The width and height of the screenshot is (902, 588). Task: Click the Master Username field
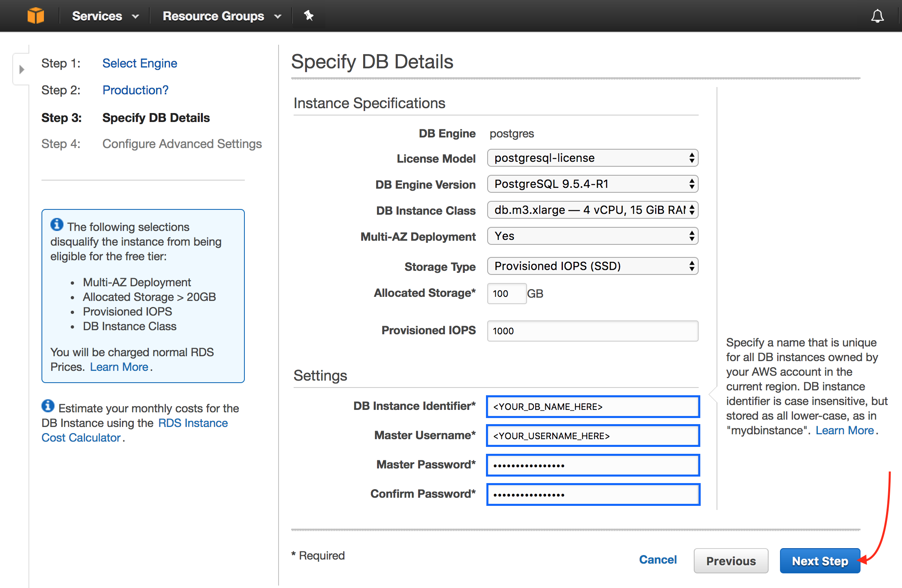(x=593, y=436)
